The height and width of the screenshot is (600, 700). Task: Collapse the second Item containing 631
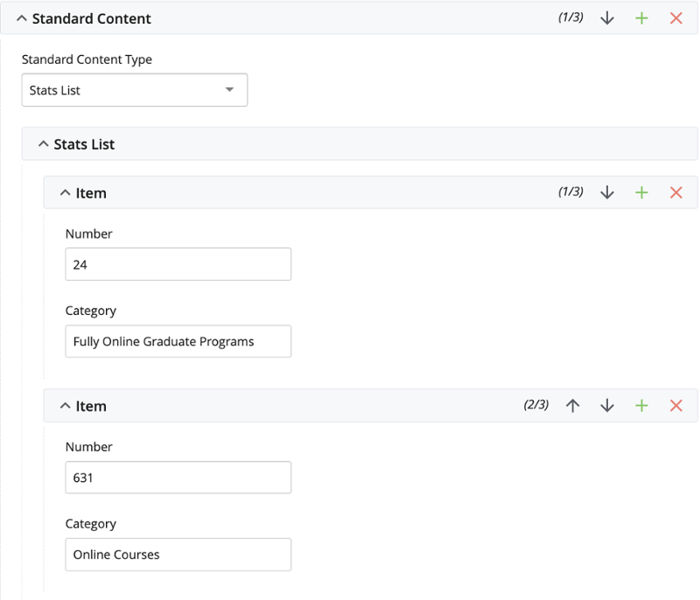pos(65,406)
